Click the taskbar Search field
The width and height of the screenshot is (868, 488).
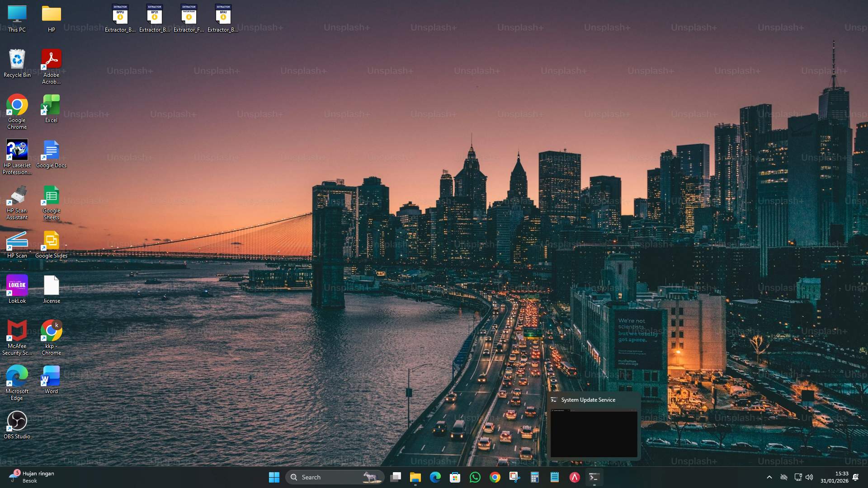click(335, 477)
